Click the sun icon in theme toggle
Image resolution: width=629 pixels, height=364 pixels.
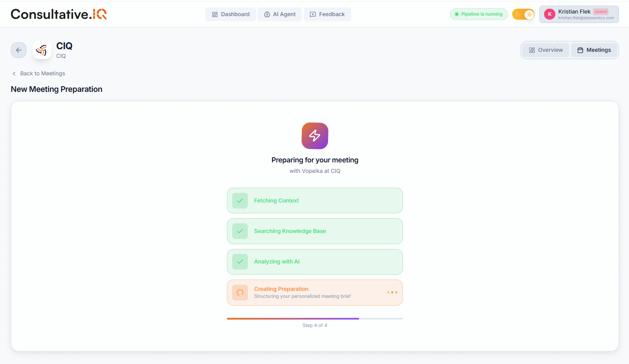point(529,14)
